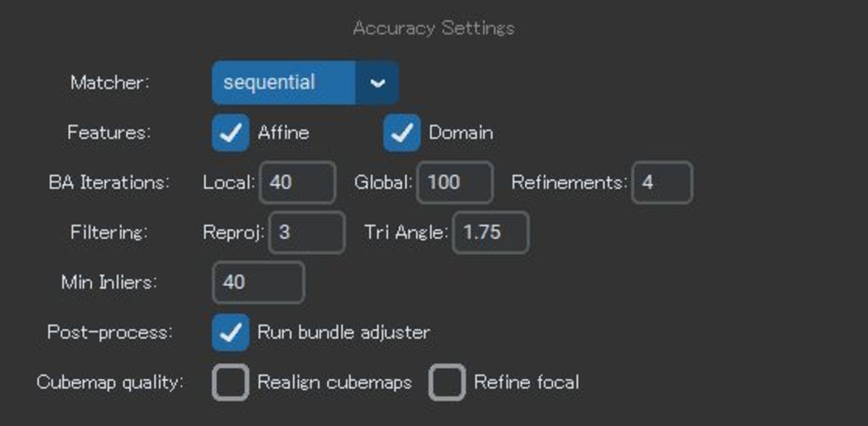The width and height of the screenshot is (868, 426).
Task: Disable the Affine features checkbox
Action: tap(230, 133)
